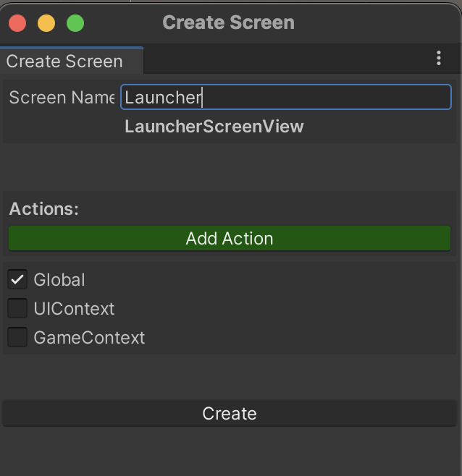
Task: Click the Create button
Action: click(230, 414)
